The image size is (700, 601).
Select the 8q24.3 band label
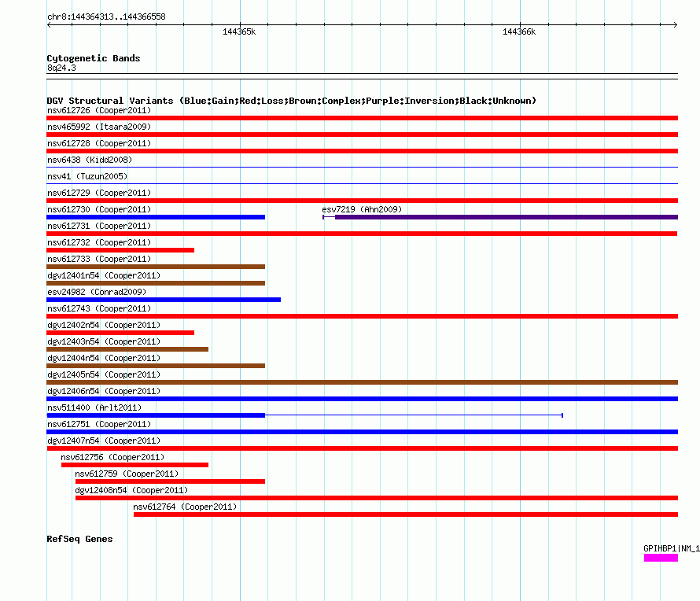[x=61, y=68]
